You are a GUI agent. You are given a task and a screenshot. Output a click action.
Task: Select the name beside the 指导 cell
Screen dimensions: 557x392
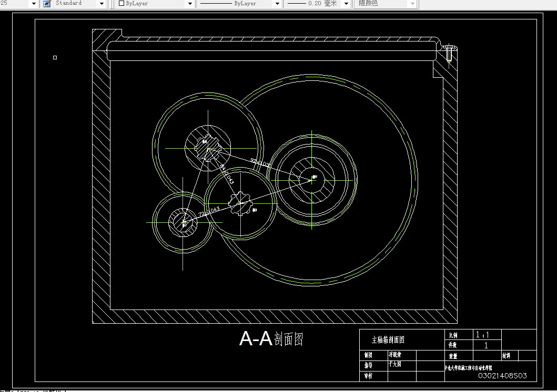coord(394,364)
